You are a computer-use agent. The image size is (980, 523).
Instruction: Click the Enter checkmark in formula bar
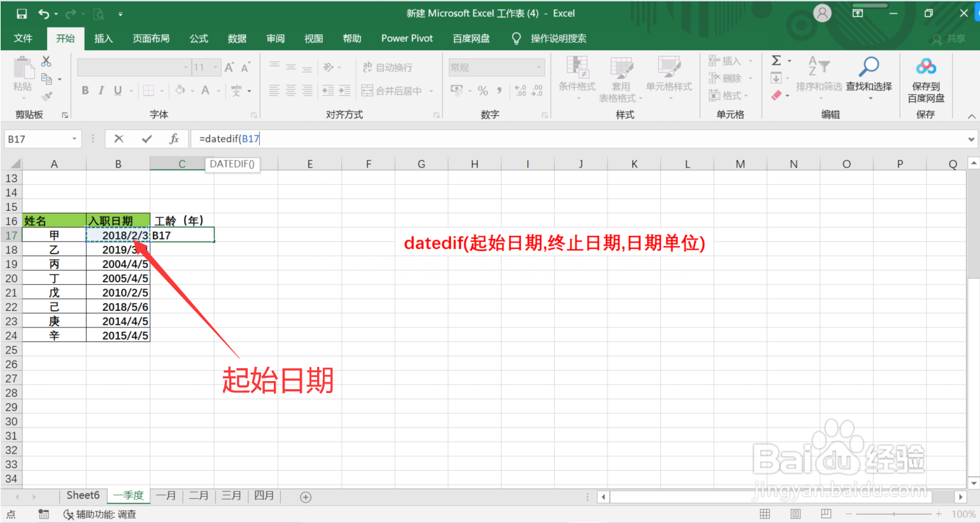coord(146,138)
